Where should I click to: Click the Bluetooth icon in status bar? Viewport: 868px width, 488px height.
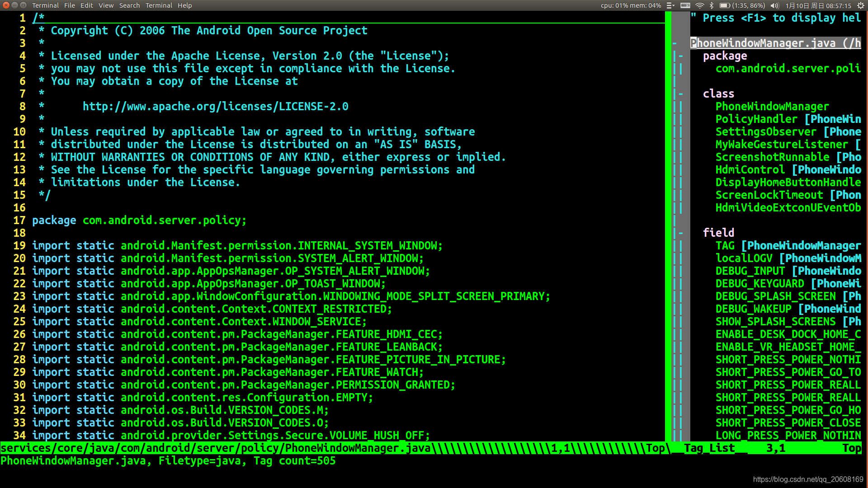[x=713, y=5]
